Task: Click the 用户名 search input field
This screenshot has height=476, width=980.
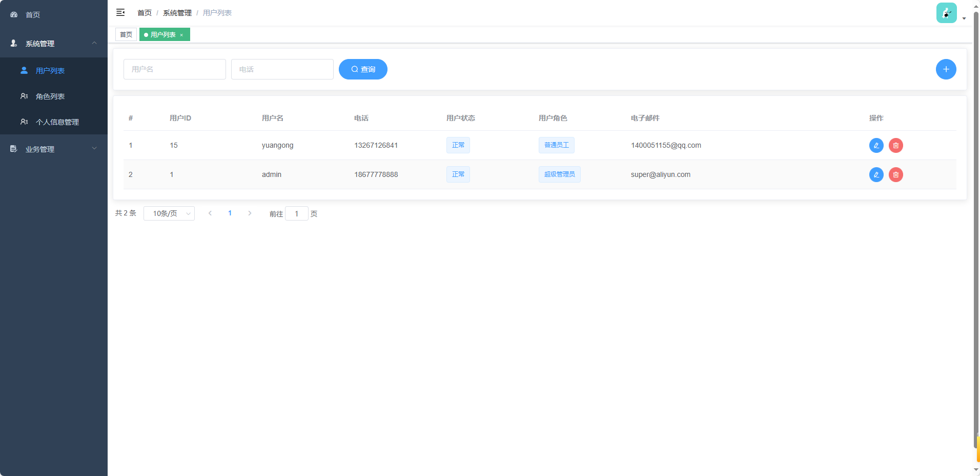Action: 175,69
